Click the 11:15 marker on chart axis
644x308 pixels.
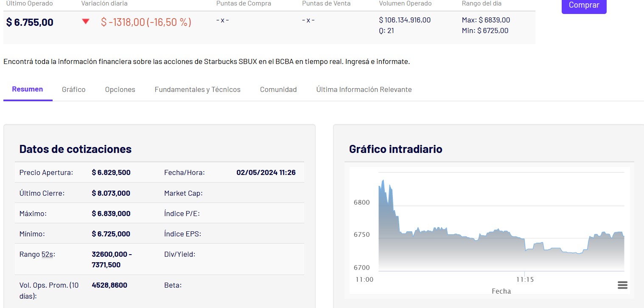click(524, 280)
